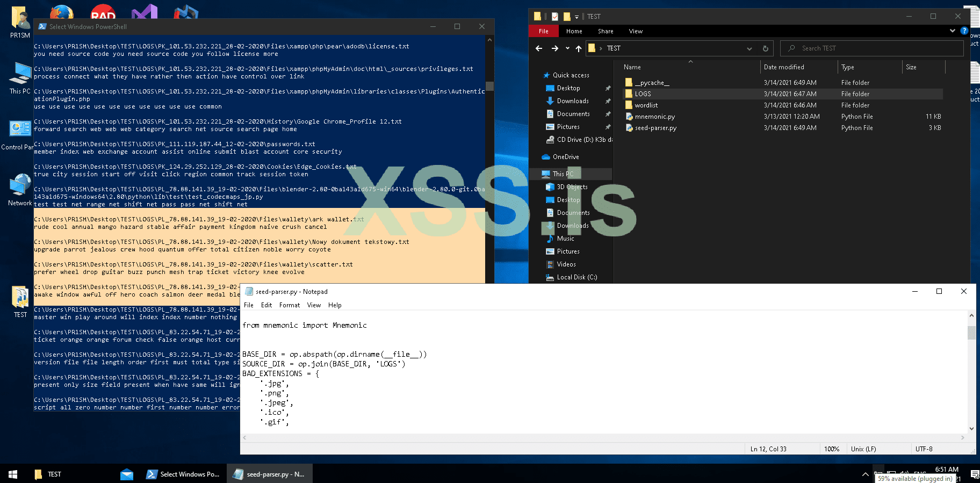Viewport: 980px width, 483px height.
Task: Click the File Explorer Forward arrow
Action: [x=555, y=48]
